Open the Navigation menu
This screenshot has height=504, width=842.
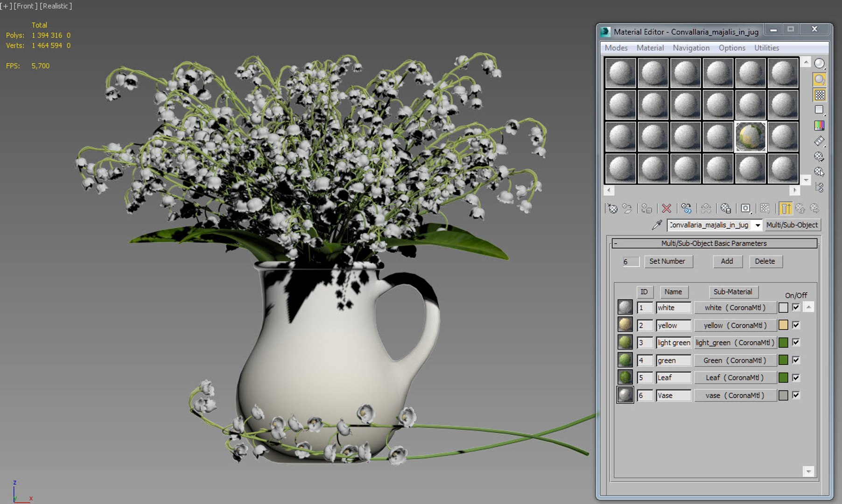coord(691,48)
